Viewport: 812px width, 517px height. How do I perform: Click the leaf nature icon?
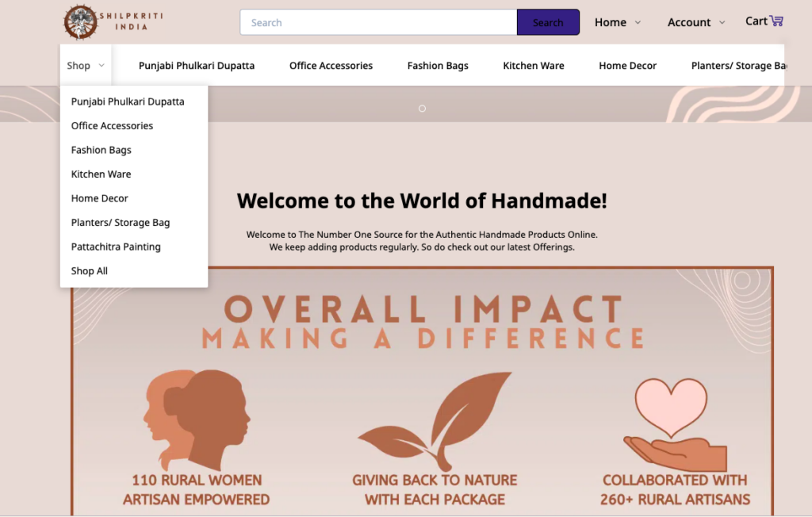435,420
